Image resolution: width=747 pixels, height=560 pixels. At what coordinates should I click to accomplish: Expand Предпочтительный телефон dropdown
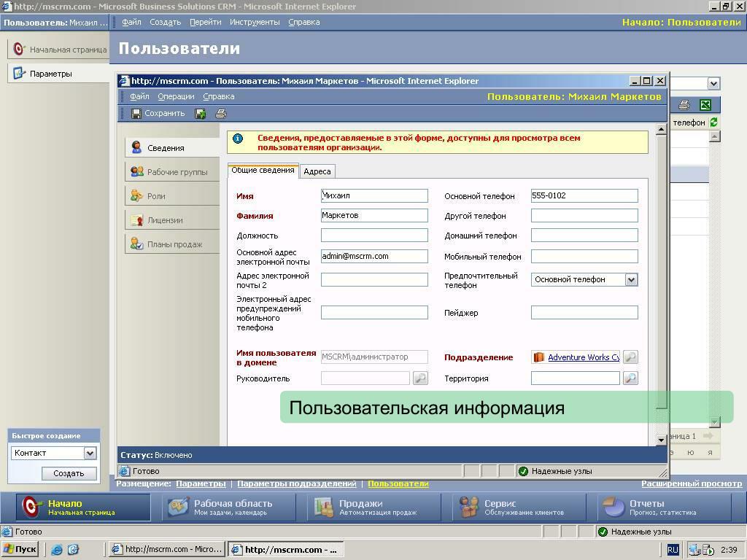pyautogui.click(x=631, y=279)
